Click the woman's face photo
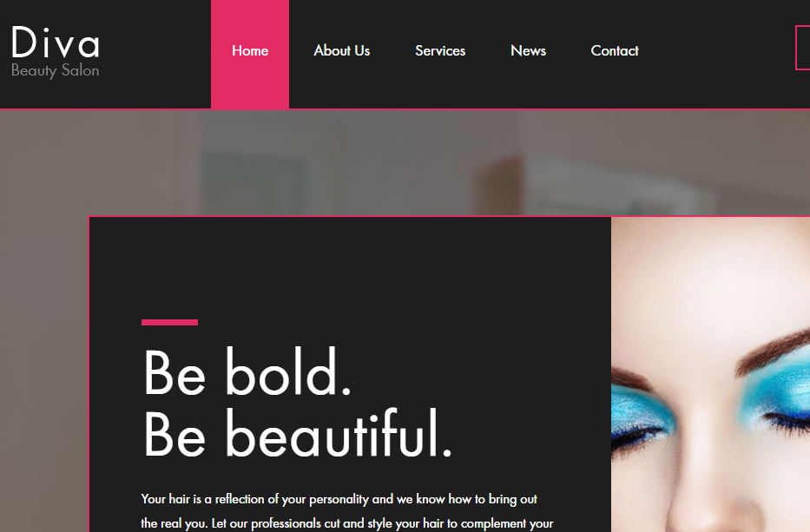Image resolution: width=810 pixels, height=532 pixels. (710, 374)
